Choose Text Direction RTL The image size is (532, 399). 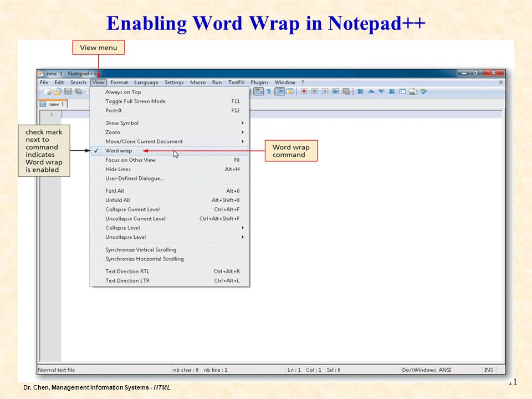(170, 271)
